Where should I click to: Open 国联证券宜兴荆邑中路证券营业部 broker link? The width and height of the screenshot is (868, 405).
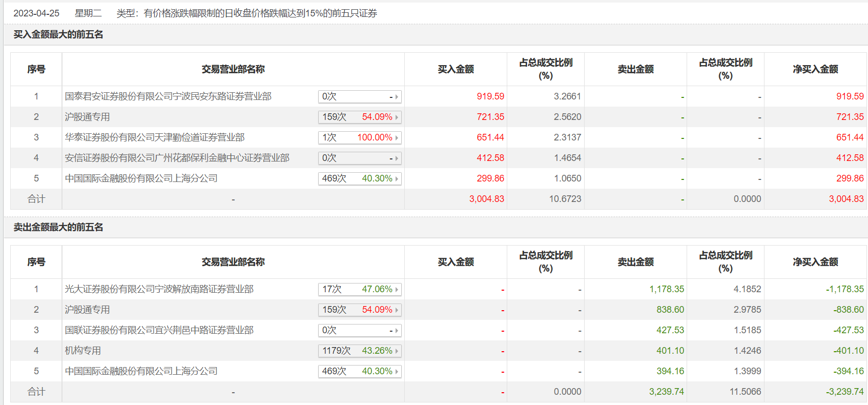(x=159, y=330)
